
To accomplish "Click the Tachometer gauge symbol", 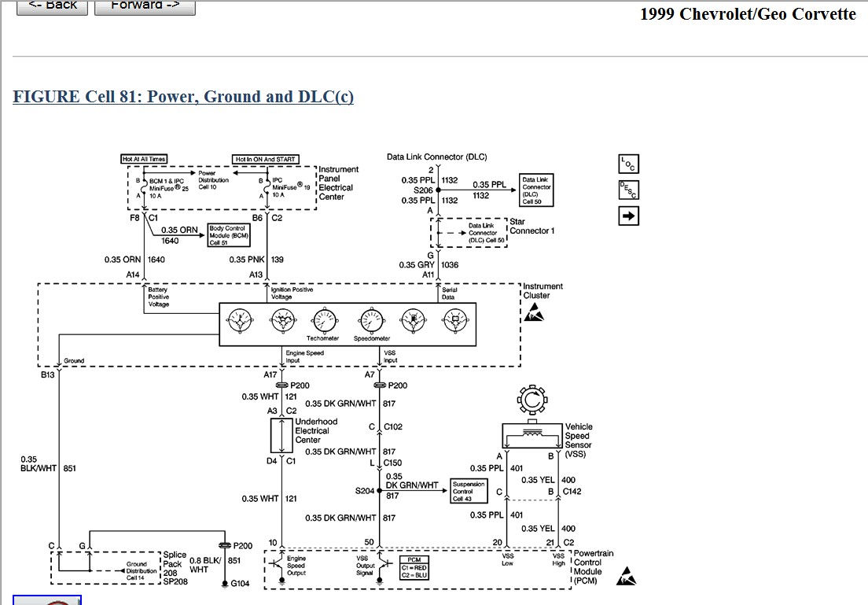I will (x=322, y=319).
